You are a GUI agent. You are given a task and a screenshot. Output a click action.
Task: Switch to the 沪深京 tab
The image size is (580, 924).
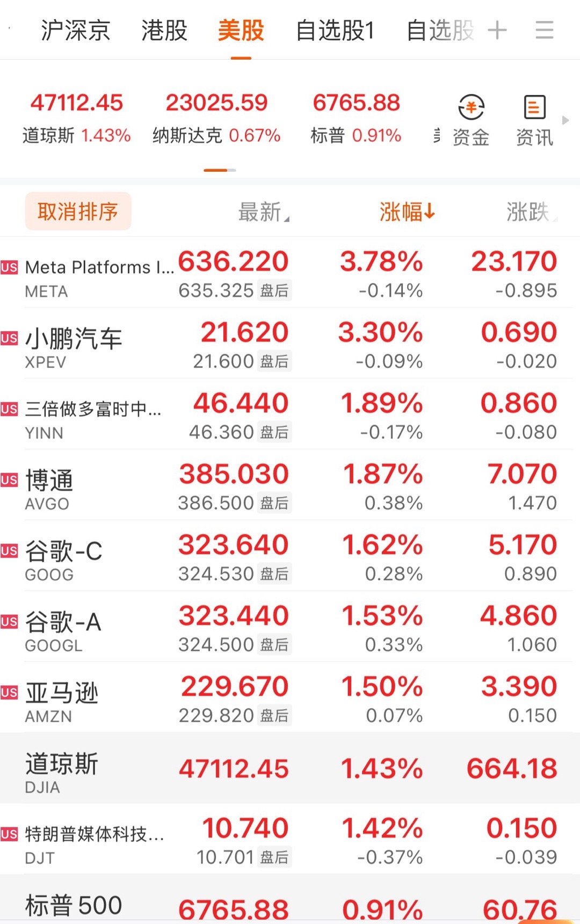click(x=75, y=31)
